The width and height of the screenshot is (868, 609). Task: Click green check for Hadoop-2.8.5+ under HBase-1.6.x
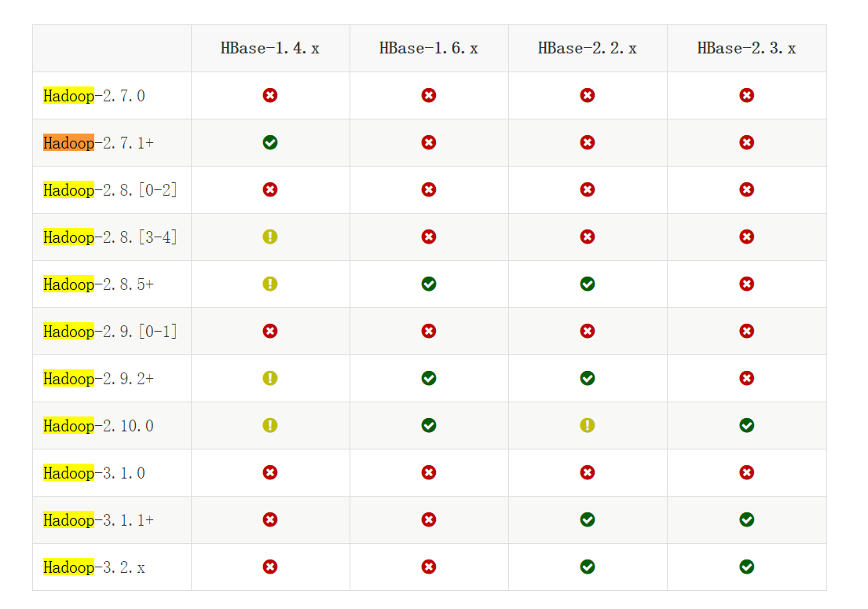click(429, 284)
